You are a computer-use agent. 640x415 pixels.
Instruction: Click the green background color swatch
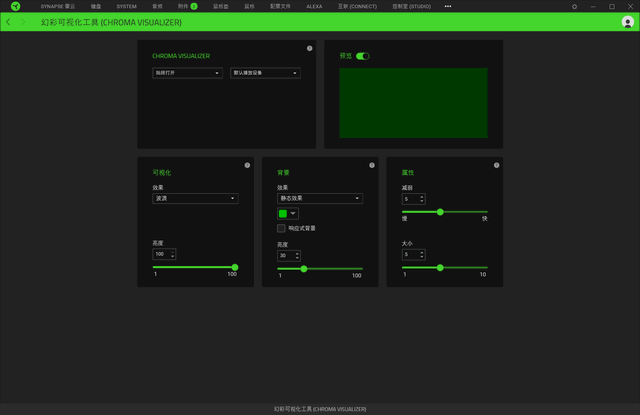(x=283, y=213)
